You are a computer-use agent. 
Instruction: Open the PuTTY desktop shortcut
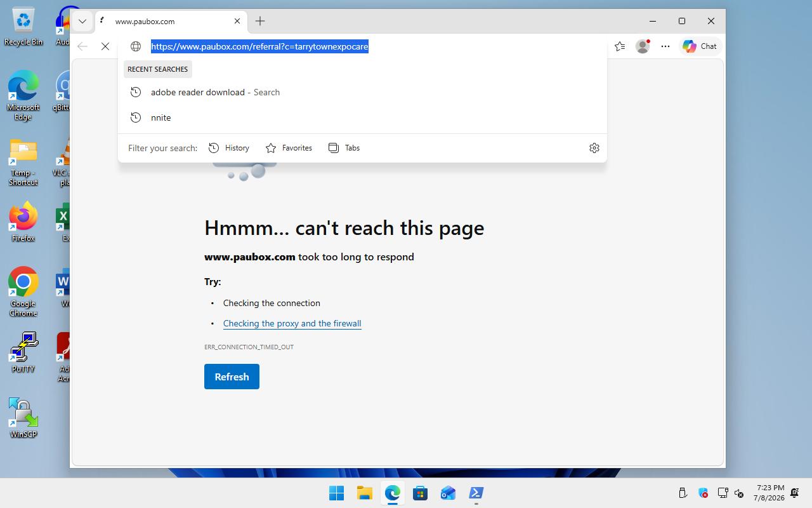(23, 352)
